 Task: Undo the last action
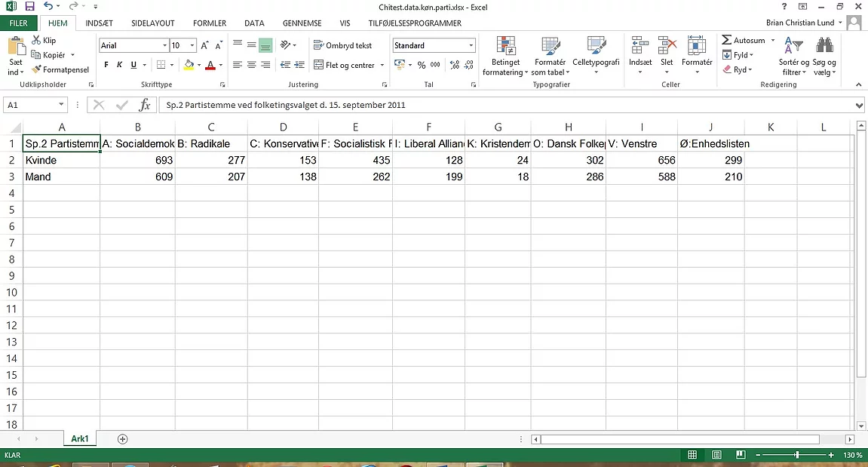click(48, 7)
